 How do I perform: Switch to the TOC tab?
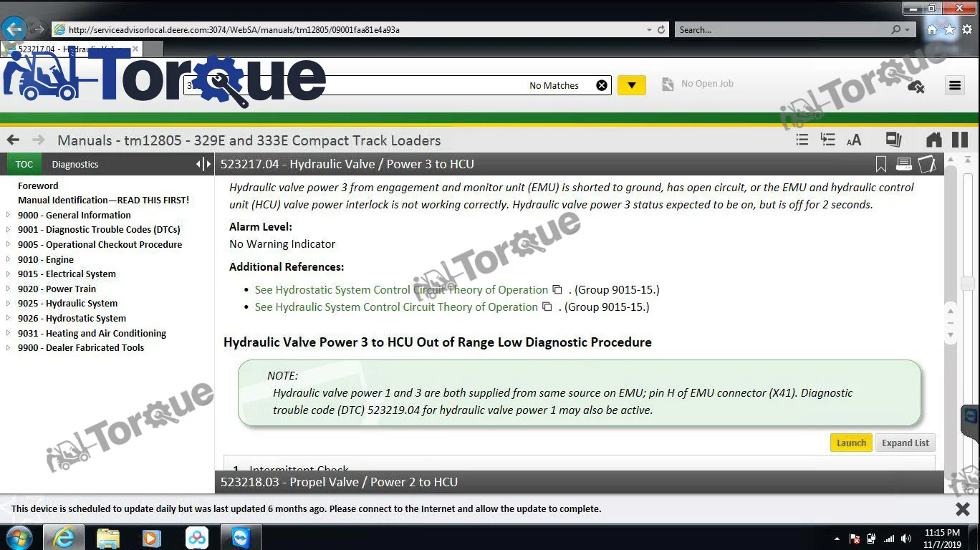24,164
